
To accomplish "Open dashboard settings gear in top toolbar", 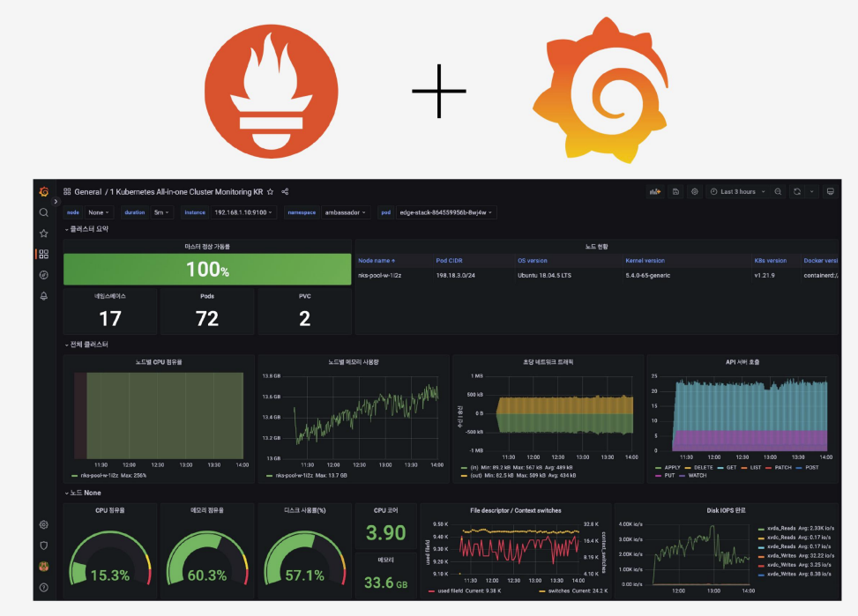I will point(695,192).
